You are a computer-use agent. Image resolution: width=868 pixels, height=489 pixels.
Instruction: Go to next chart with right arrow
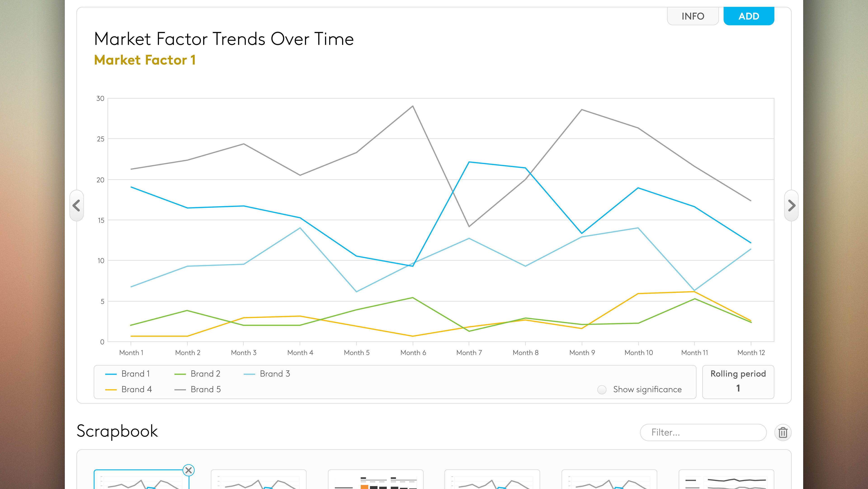tap(791, 205)
